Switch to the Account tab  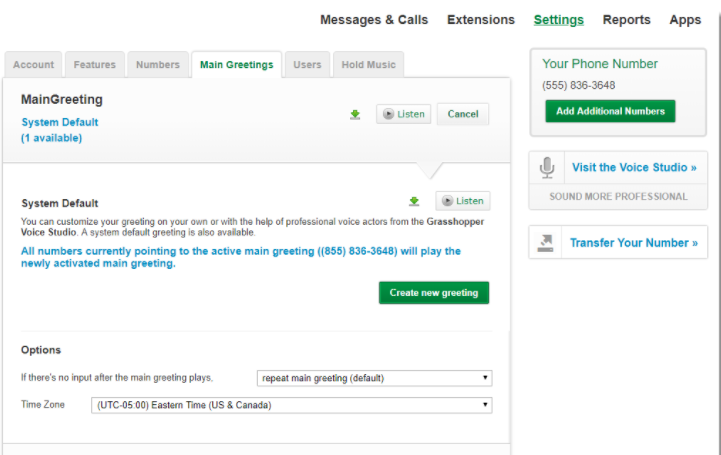click(x=33, y=65)
